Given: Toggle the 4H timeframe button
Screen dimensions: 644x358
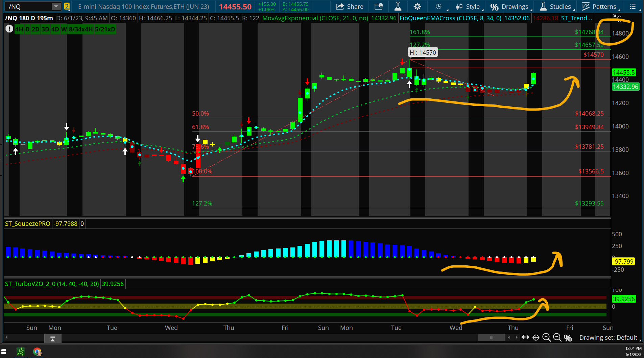Looking at the screenshot, I should (x=19, y=29).
